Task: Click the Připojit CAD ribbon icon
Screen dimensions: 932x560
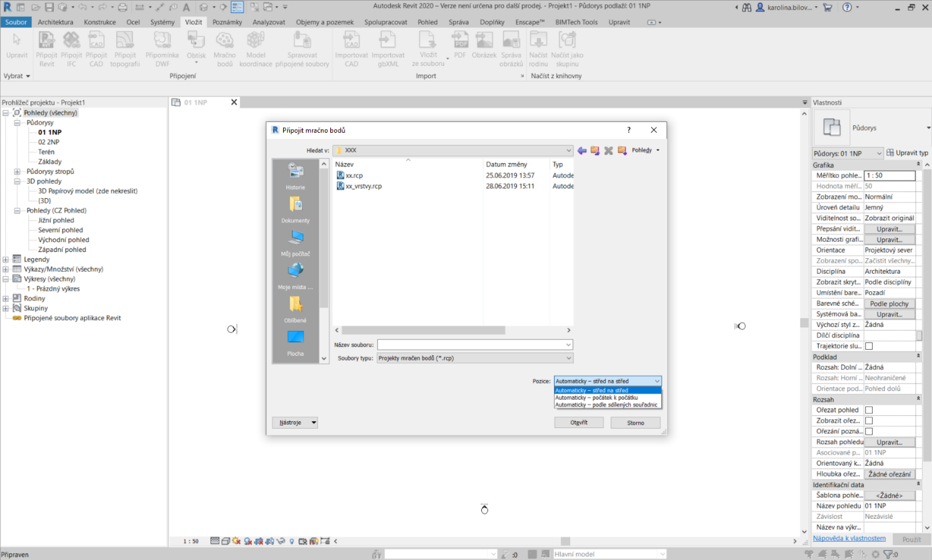Action: (96, 50)
